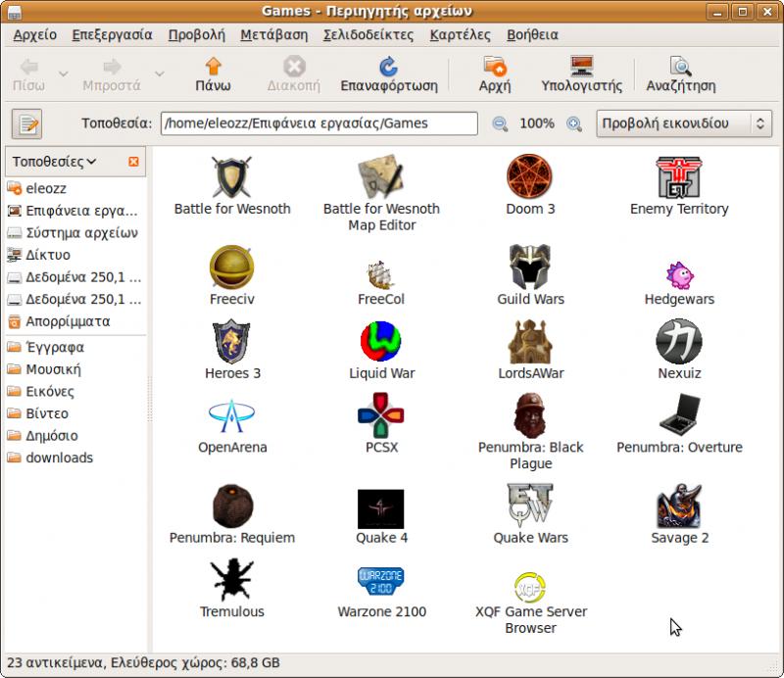Select the Penumbra: Overture laptop icon
Screen dimensions: 784x678
[x=679, y=415]
